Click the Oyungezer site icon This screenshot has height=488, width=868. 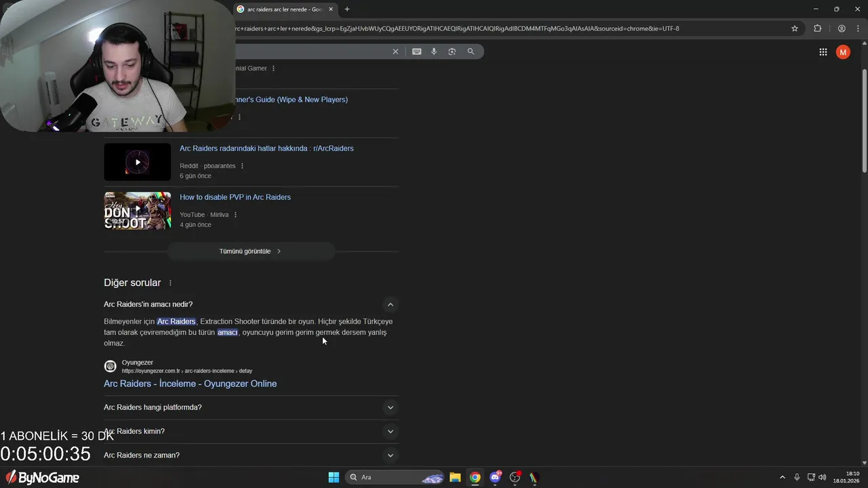pos(110,367)
